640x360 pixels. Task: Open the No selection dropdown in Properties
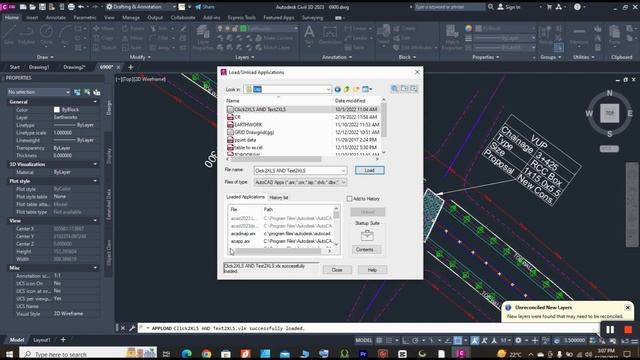(39, 92)
